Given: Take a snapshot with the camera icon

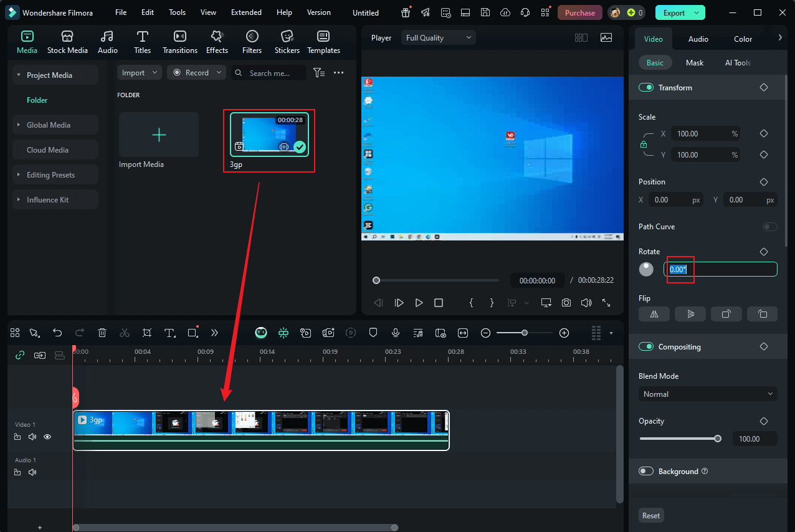Looking at the screenshot, I should pyautogui.click(x=566, y=303).
